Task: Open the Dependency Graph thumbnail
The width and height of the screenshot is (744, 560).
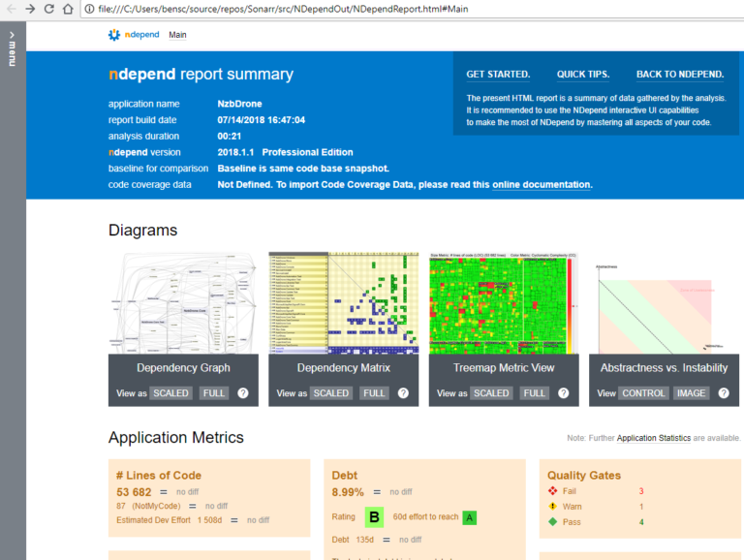Action: (x=183, y=303)
